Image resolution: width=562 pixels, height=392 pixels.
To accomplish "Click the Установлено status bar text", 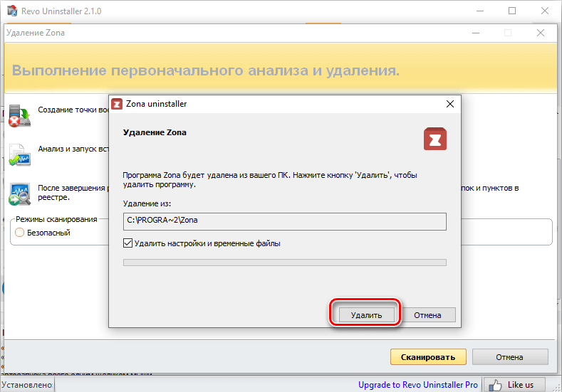I will [x=26, y=385].
